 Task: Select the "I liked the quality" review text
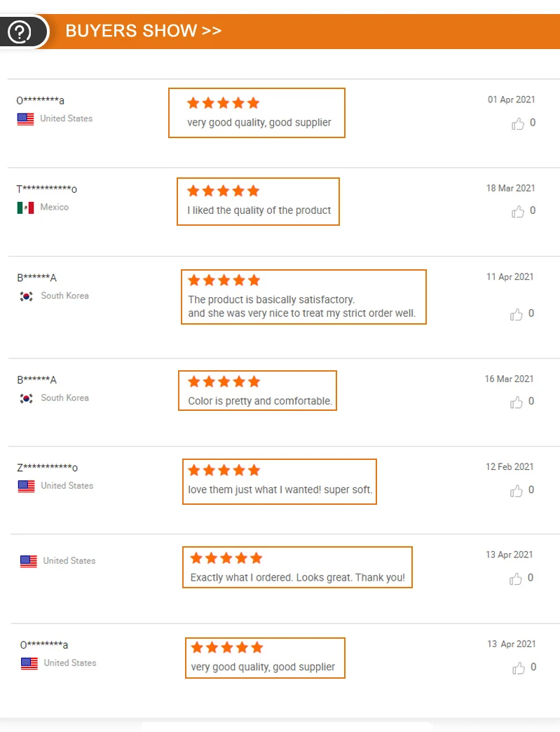(x=259, y=210)
